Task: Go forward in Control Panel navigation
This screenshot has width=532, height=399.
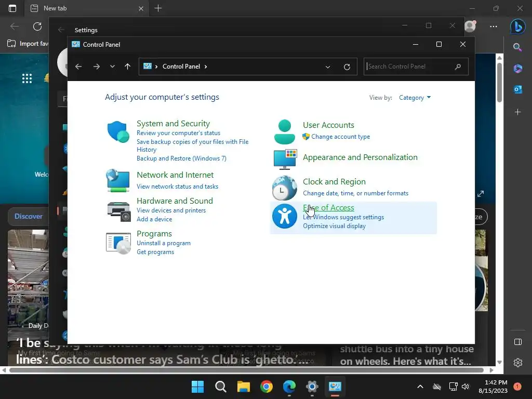Action: tap(96, 66)
